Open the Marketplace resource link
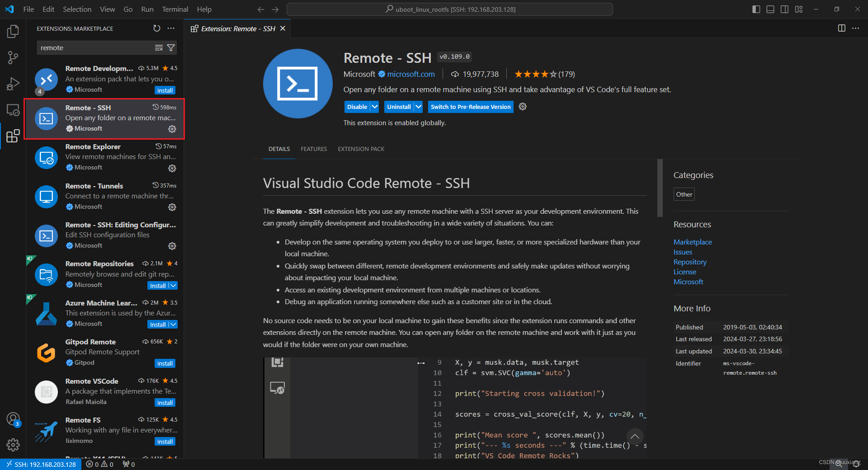The width and height of the screenshot is (868, 470). point(692,242)
